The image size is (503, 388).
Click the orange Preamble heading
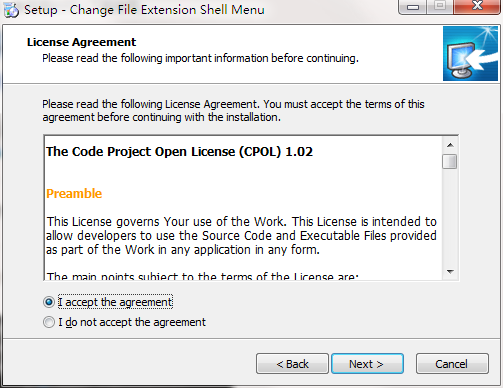(x=74, y=194)
